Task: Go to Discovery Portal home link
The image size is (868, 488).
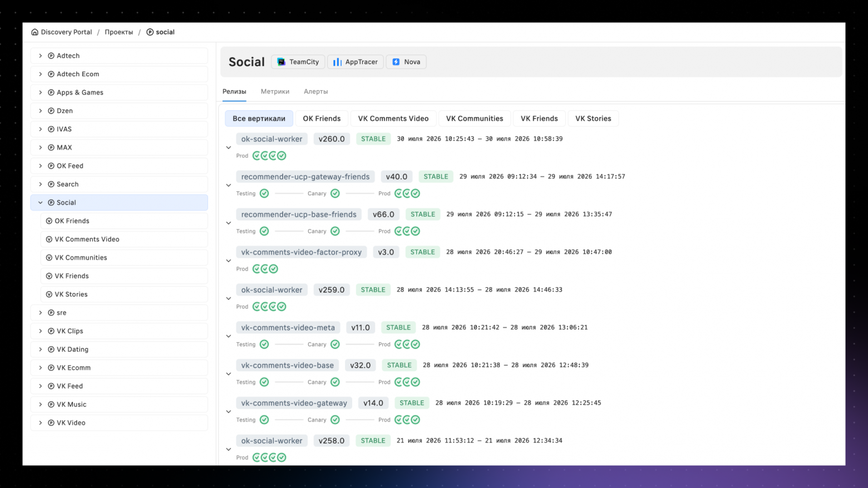Action: [66, 32]
